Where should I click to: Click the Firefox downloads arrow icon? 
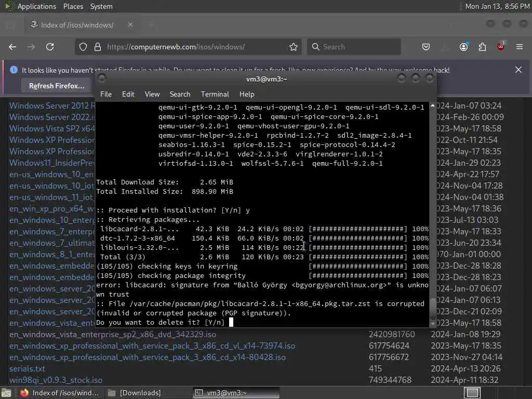pos(445,47)
